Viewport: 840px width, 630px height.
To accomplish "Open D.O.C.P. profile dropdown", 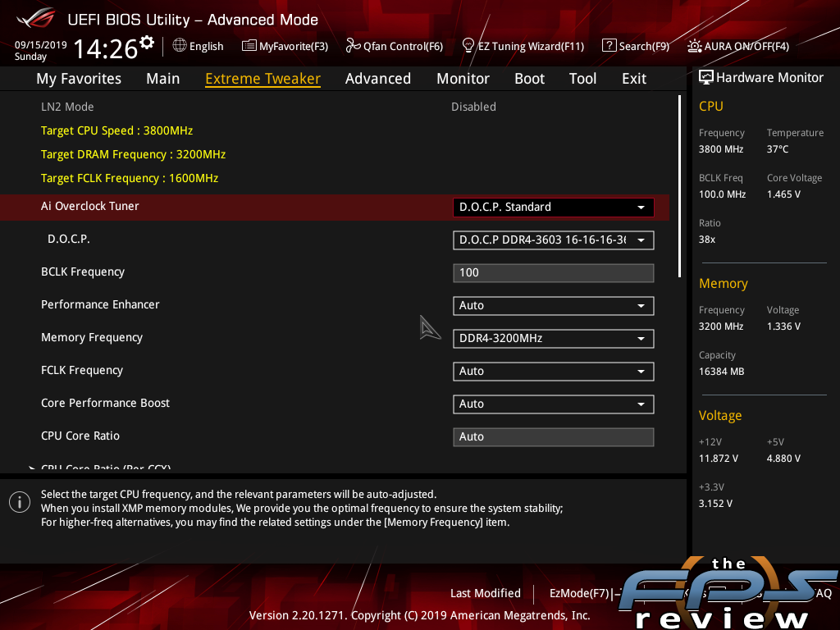I will (x=553, y=240).
